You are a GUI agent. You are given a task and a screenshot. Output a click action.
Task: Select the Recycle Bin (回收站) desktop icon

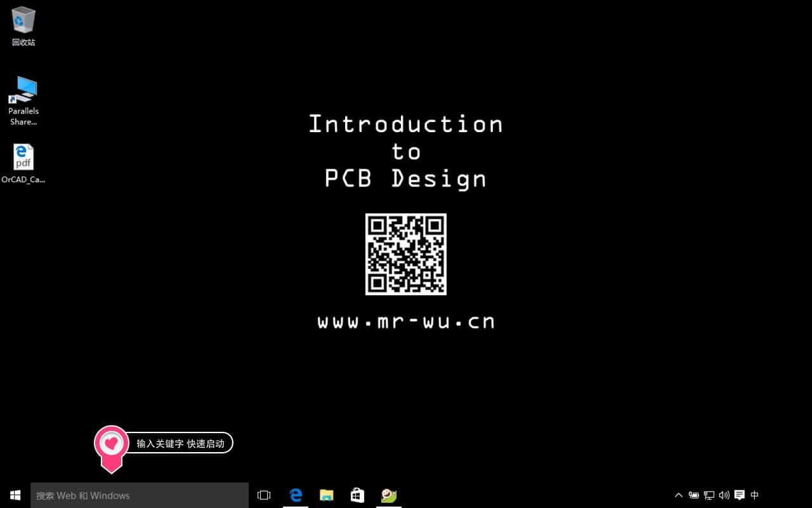23,27
